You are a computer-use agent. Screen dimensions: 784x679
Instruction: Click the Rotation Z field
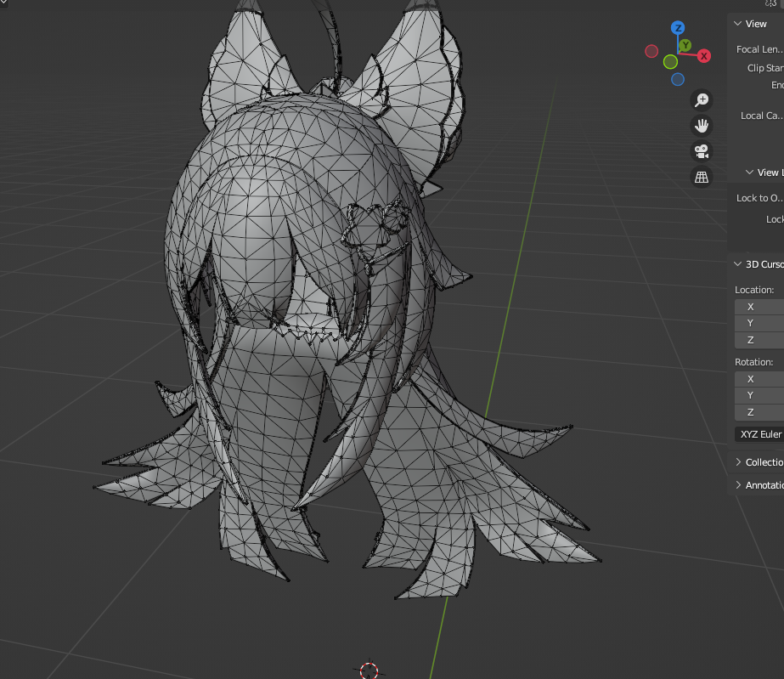coord(759,412)
